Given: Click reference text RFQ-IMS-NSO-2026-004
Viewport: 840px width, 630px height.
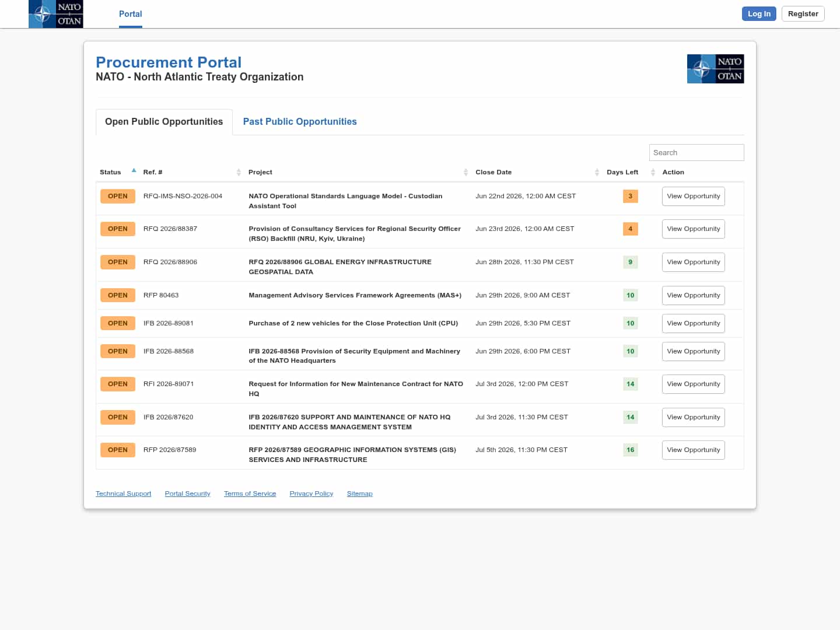Looking at the screenshot, I should 183,197.
